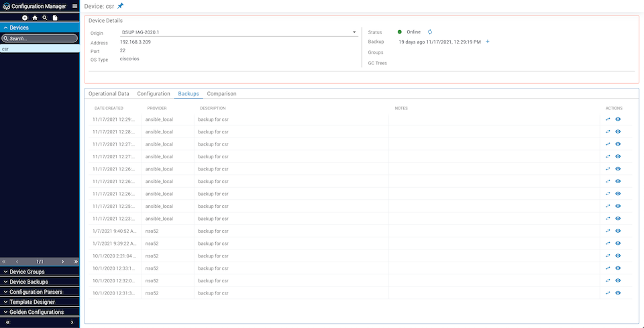Open the Origin dropdown showing DSUP IAG-2020.1
Screen dimensions: 644x328
click(238, 32)
